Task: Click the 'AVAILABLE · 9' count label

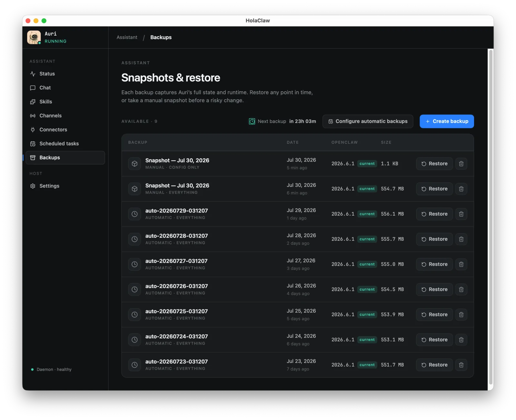Action: 139,122
